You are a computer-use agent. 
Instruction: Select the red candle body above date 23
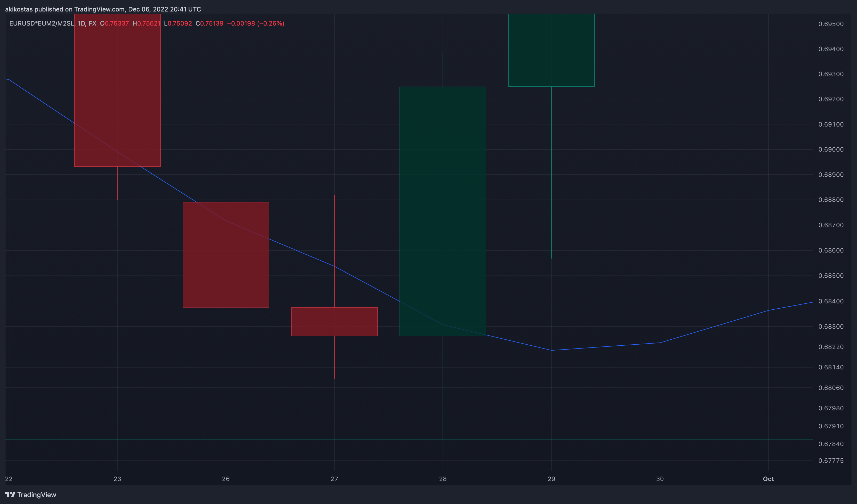[x=117, y=91]
